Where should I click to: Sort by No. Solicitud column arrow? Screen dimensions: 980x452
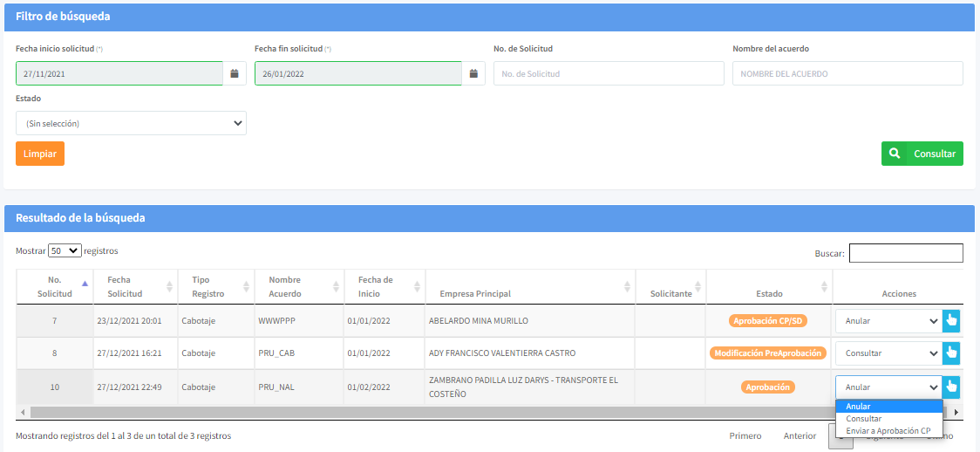(85, 284)
